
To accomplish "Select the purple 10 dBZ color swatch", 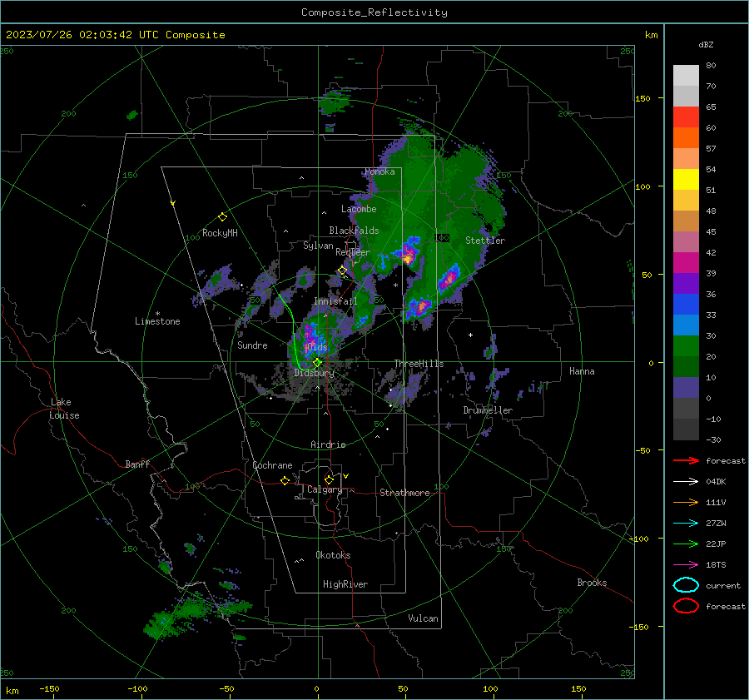I will pyautogui.click(x=686, y=387).
